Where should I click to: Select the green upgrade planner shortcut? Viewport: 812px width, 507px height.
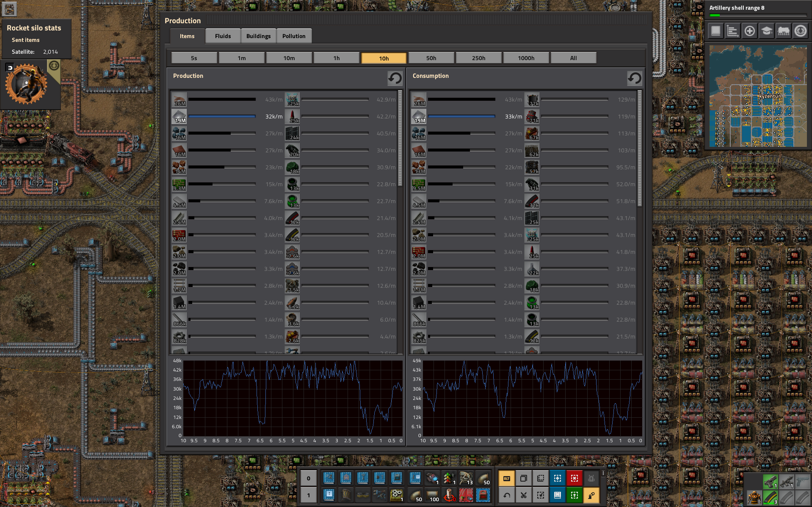(574, 495)
